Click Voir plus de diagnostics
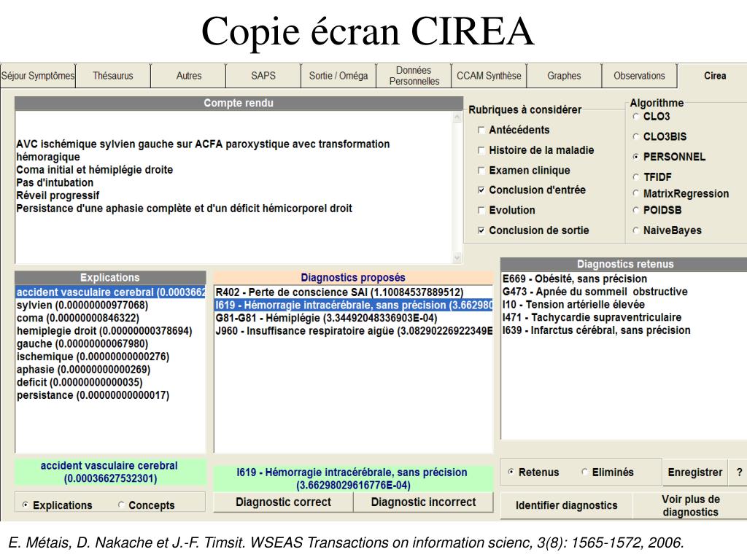Viewport: 747px width, 560px height. [690, 505]
